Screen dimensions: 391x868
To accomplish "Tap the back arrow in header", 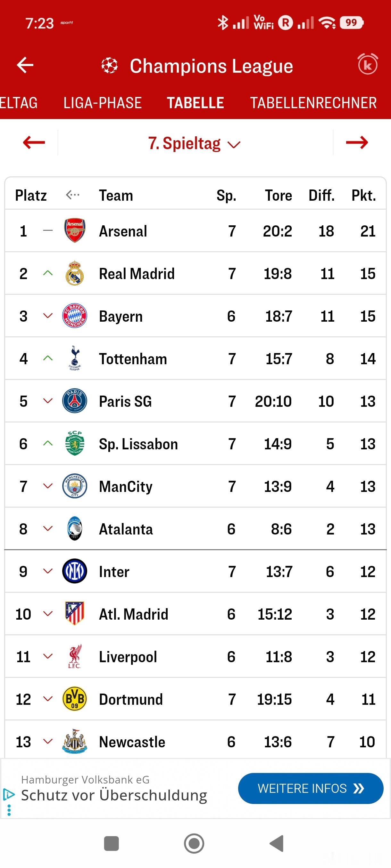I will pos(25,65).
